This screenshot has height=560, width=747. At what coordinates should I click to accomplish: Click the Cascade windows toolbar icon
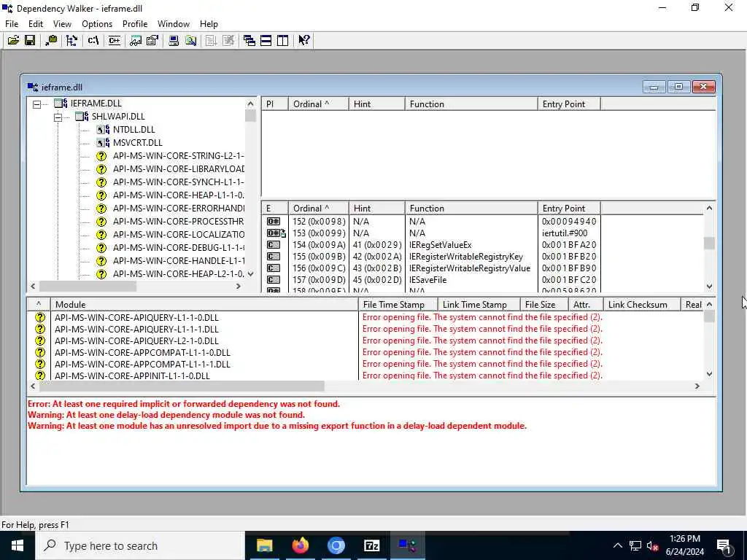(249, 41)
